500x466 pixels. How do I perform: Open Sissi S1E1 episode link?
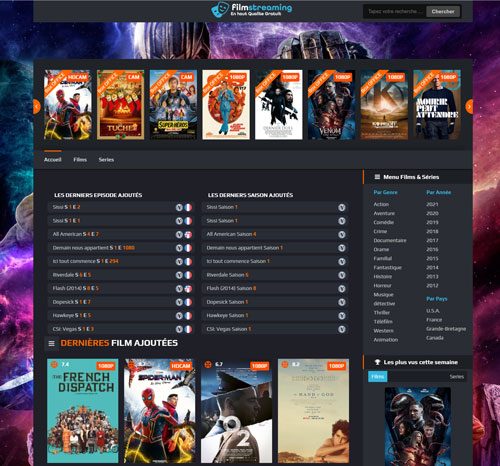66,221
